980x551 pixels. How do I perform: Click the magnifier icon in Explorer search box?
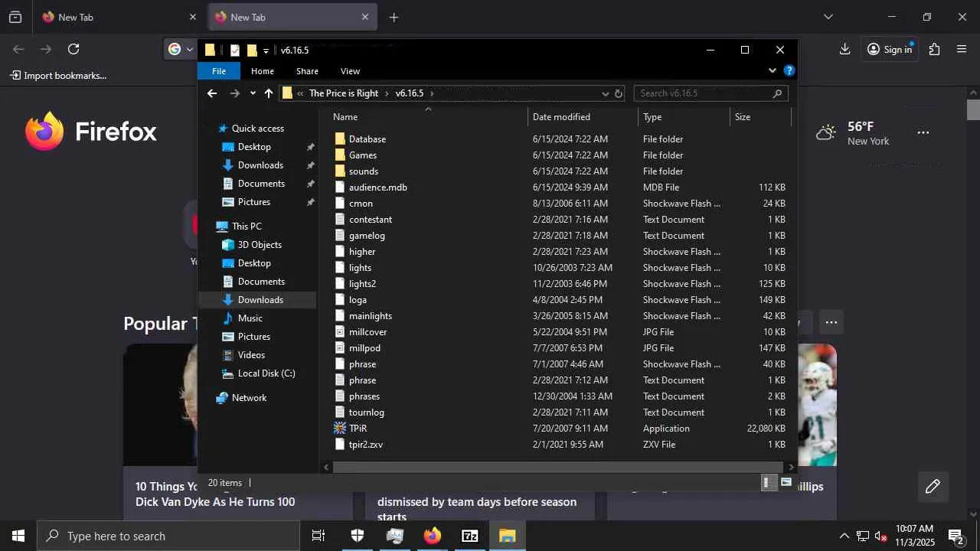click(777, 93)
